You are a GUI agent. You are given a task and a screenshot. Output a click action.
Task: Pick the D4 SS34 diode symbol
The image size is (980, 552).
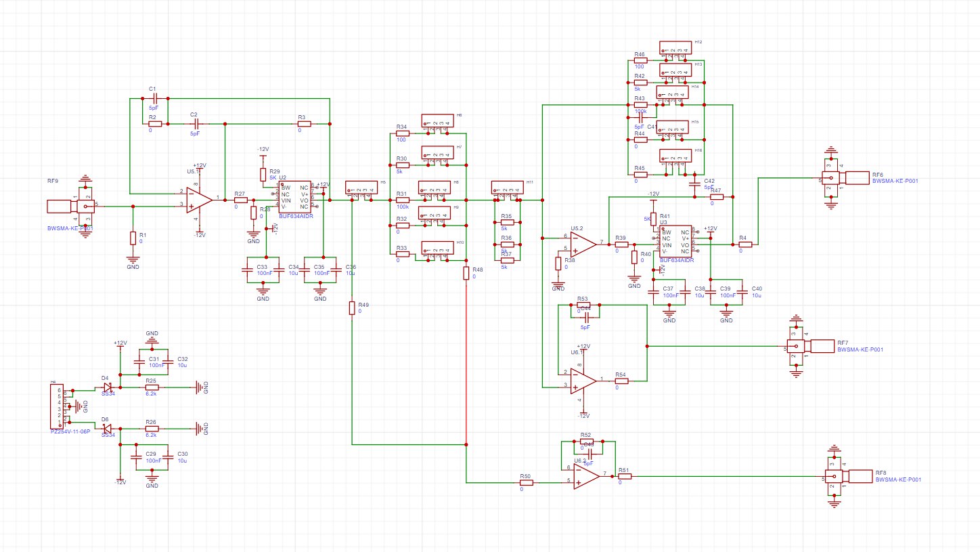coord(107,388)
